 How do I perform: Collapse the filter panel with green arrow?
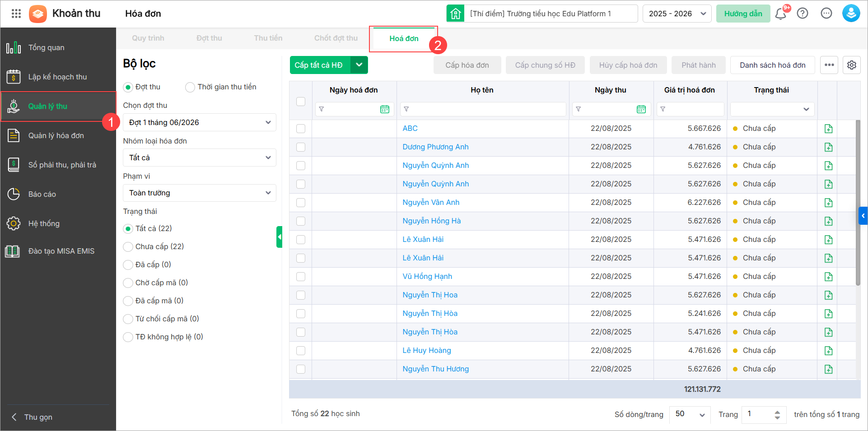click(280, 237)
